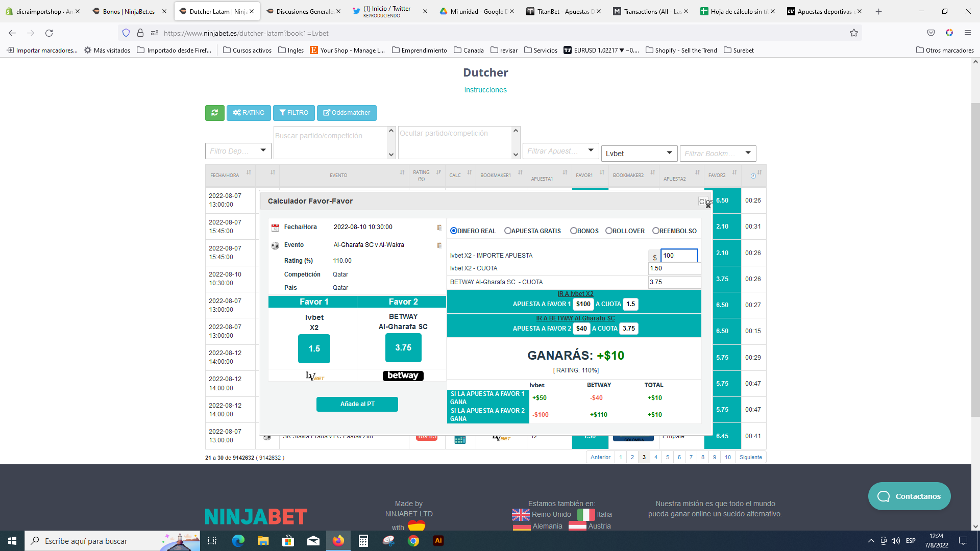Open the RATING settings button
Image resolution: width=980 pixels, height=551 pixels.
point(249,113)
